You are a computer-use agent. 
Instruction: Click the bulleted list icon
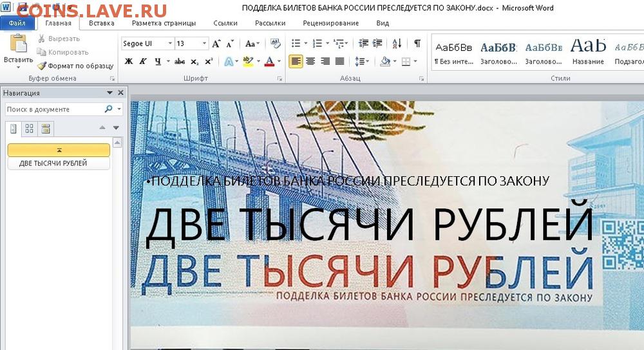coord(296,44)
